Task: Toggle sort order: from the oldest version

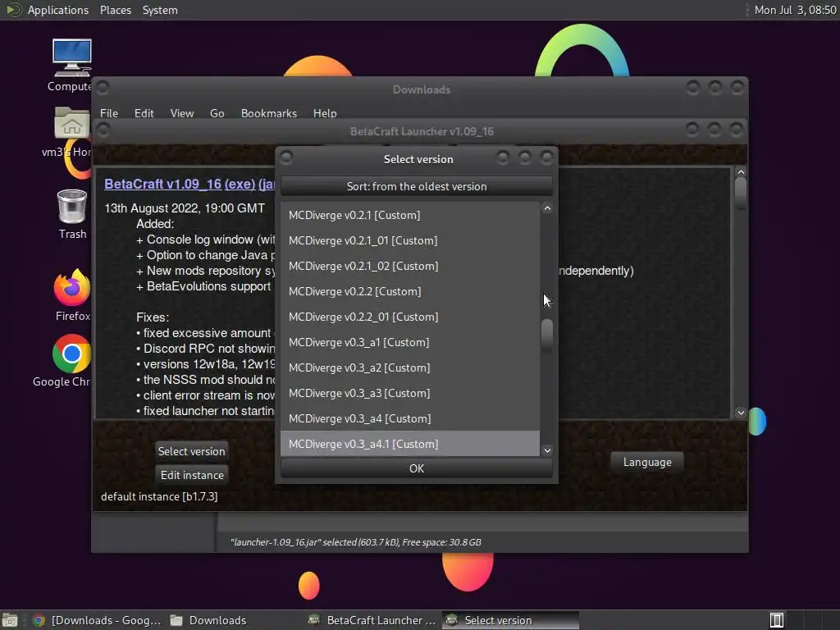Action: pos(416,186)
